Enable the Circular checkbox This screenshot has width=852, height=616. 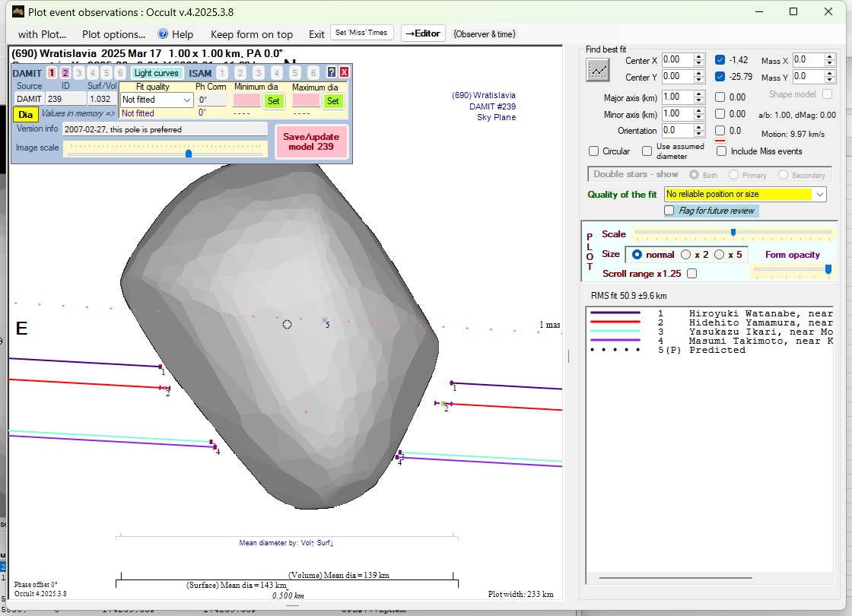click(595, 151)
